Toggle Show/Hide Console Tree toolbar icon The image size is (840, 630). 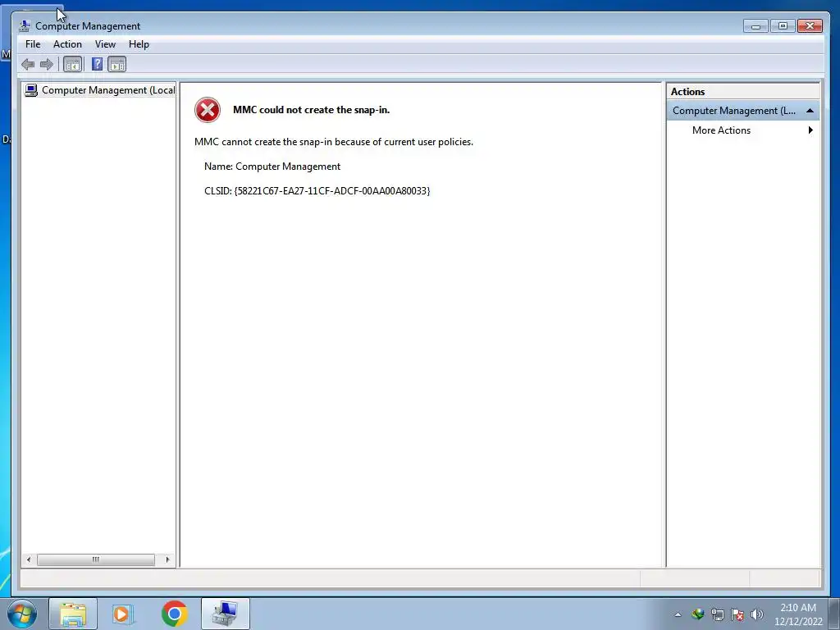72,65
